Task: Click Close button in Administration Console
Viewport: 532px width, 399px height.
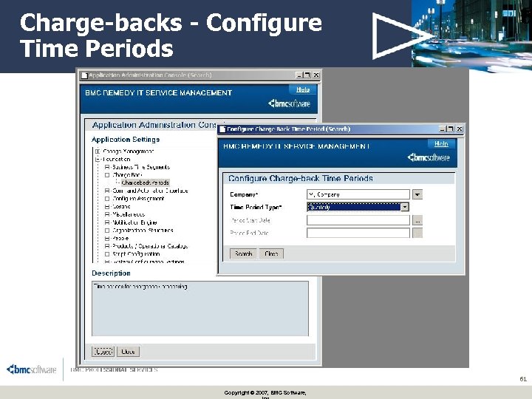Action: coord(128,352)
